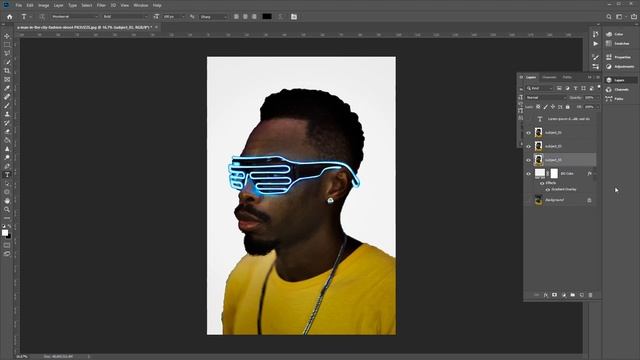The width and height of the screenshot is (640, 360).
Task: Open the Filter menu
Action: pyautogui.click(x=101, y=5)
